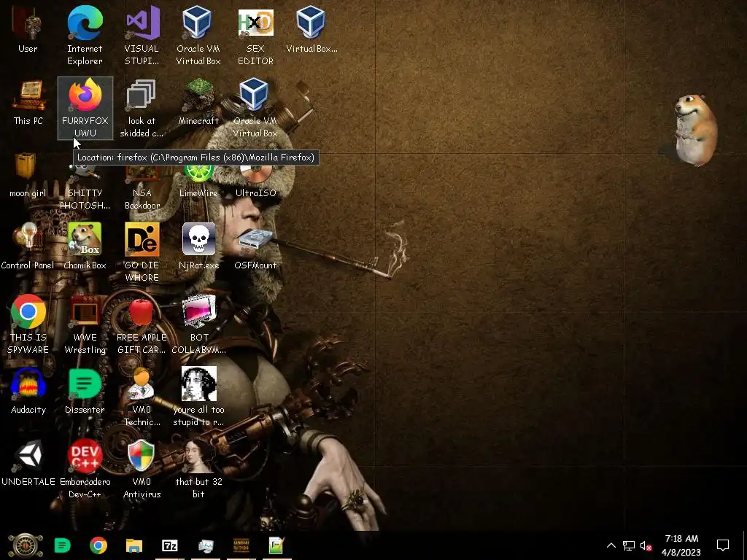Open Oracle VM VirtualBox icon beside SEX EDITOR

198,36
